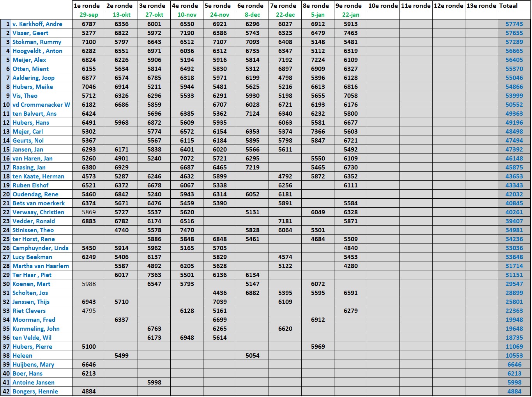532x397 pixels.
Task: Select the Totaal cell in Antoine Jansen's row
Action: (514, 382)
